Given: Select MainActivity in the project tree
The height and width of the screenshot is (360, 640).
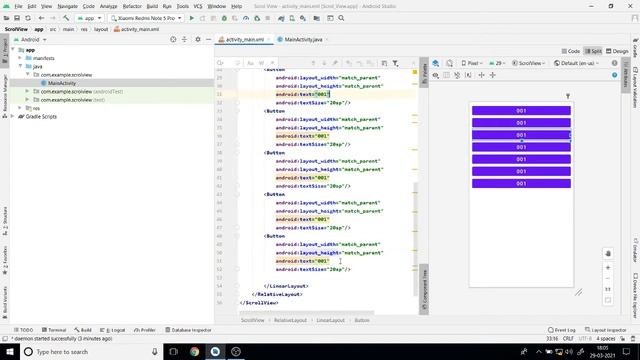Looking at the screenshot, I should (x=62, y=83).
